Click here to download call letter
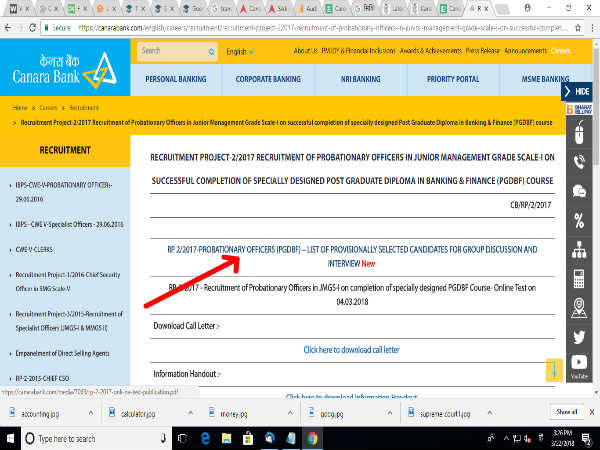This screenshot has width=600, height=450. [351, 350]
